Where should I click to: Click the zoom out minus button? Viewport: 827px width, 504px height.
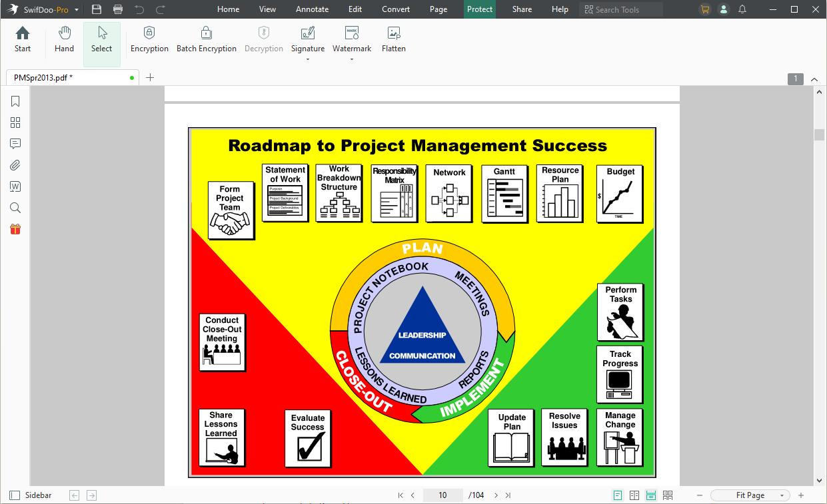(x=700, y=495)
